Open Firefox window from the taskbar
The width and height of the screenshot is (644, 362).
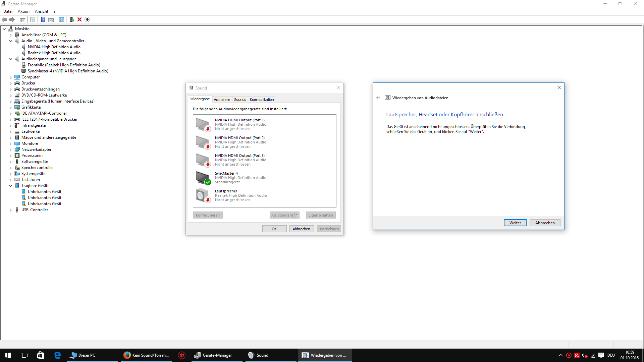coord(146,355)
